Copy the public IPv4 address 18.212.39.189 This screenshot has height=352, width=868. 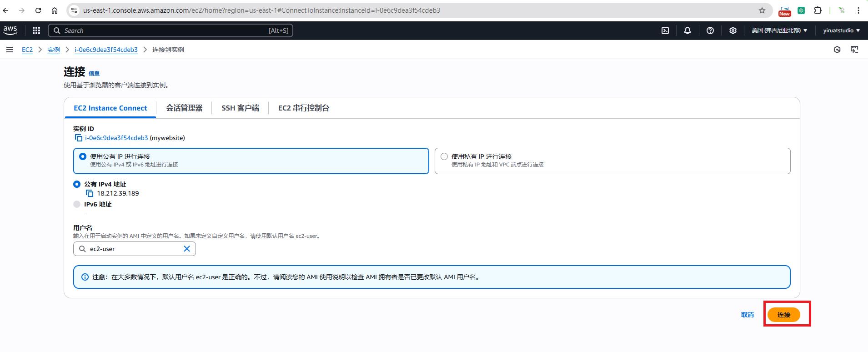tap(90, 193)
